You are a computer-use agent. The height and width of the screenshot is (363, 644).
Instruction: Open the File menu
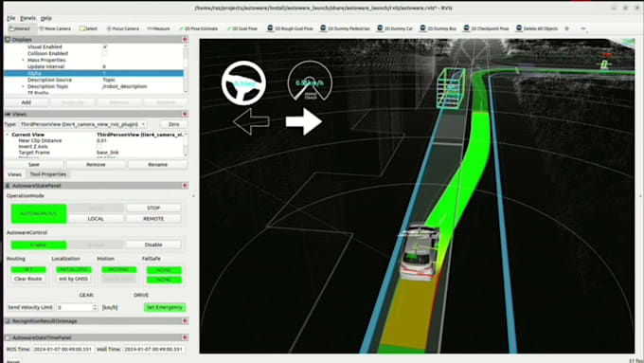[x=11, y=18]
